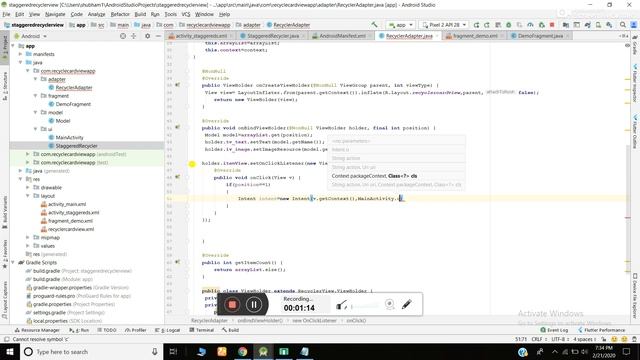This screenshot has height=360, width=640.
Task: Open Search Everywhere magnifier icon
Action: tap(622, 25)
